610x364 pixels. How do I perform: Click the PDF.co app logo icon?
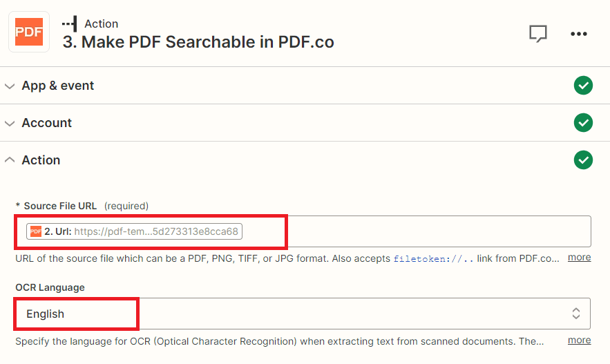point(29,32)
